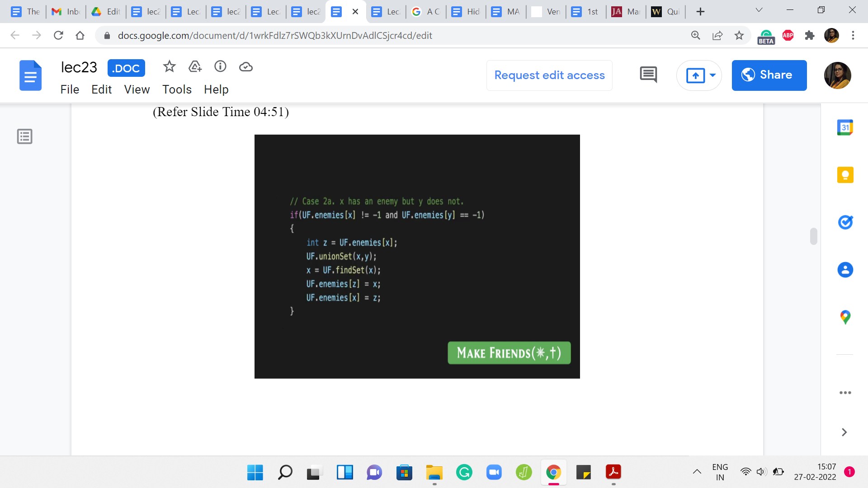Click the blue Share button
The image size is (868, 488).
tap(769, 75)
